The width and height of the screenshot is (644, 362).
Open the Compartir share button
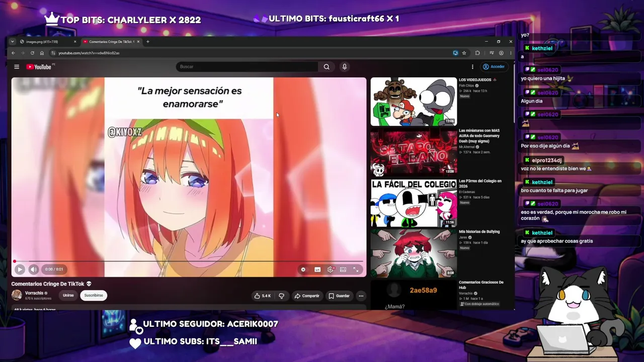[x=307, y=296]
